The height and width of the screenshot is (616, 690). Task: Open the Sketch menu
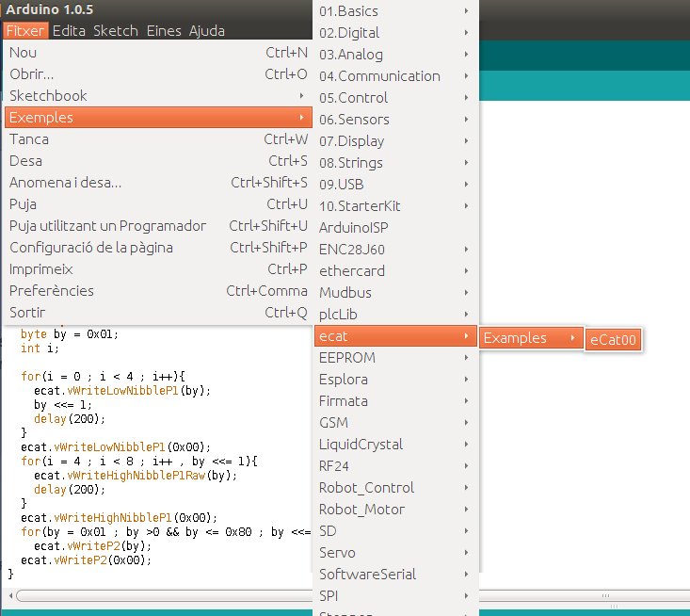pyautogui.click(x=115, y=31)
